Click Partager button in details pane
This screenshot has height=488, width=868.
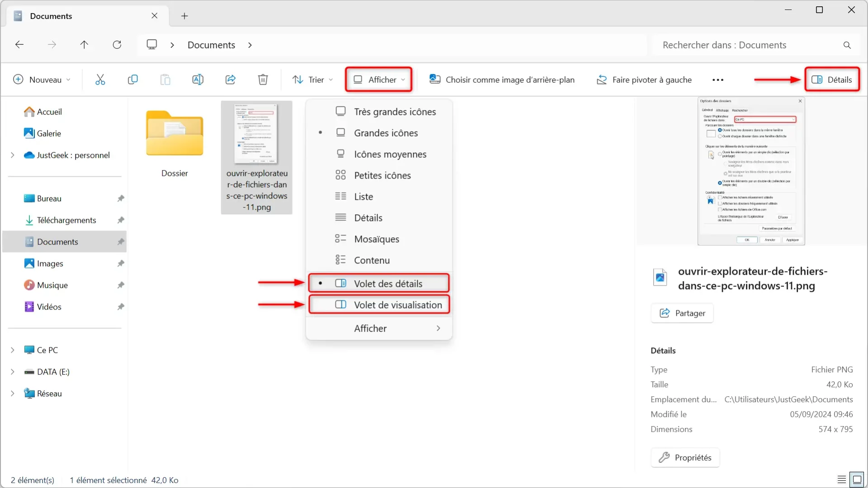click(x=682, y=313)
